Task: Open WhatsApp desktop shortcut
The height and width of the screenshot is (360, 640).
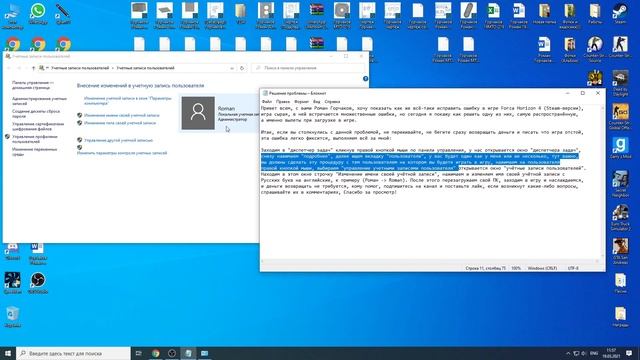Action: tap(38, 14)
